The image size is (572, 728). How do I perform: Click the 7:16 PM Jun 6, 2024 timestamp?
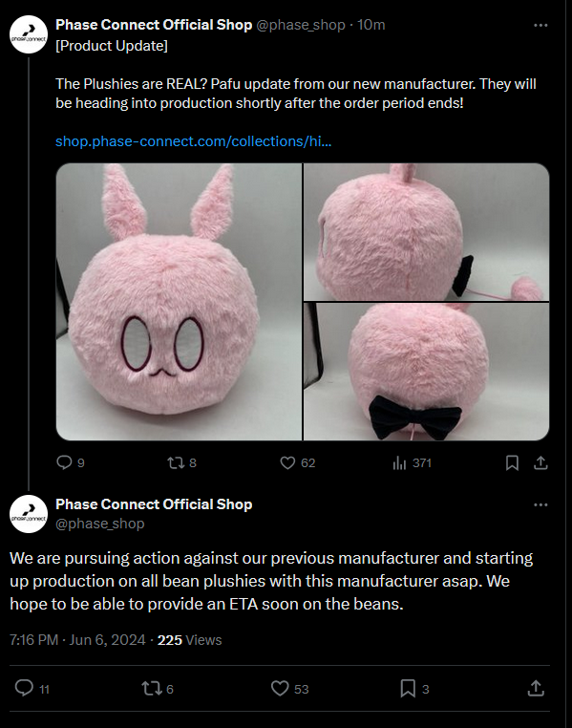pos(77,640)
